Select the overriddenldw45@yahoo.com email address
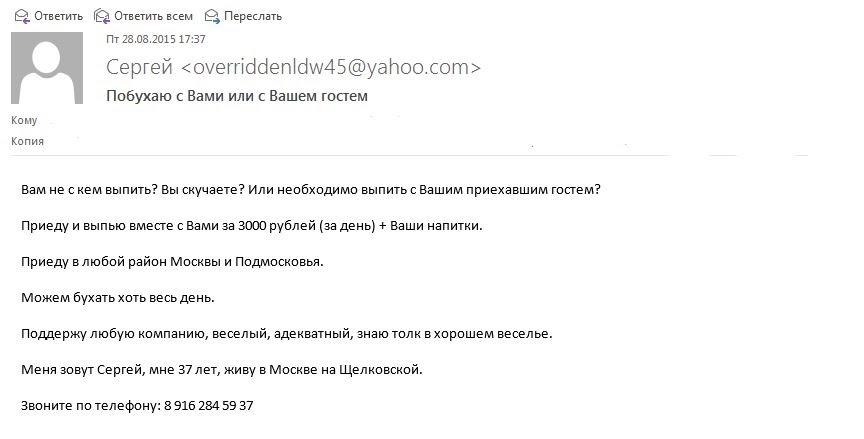This screenshot has width=864, height=439. [330, 67]
